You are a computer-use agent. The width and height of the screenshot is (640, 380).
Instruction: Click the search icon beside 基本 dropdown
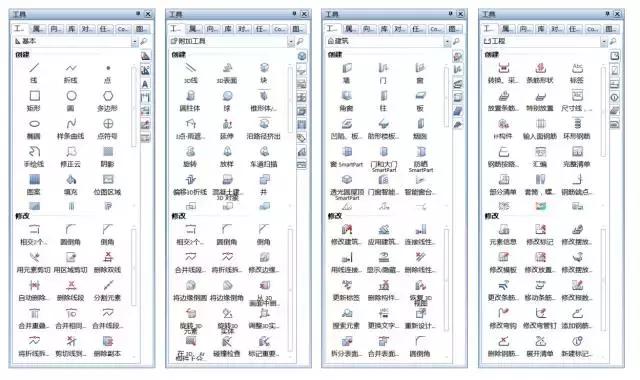click(144, 42)
